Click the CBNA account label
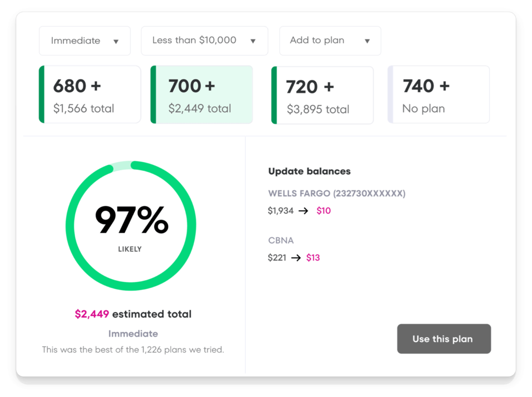The height and width of the screenshot is (397, 532). pos(281,240)
